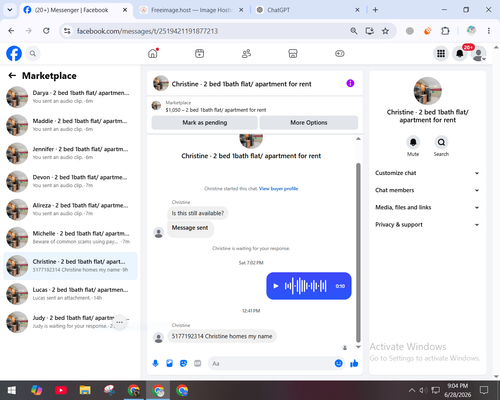The width and height of the screenshot is (500, 400).
Task: Bookmark this page with the star icon
Action: tap(385, 31)
